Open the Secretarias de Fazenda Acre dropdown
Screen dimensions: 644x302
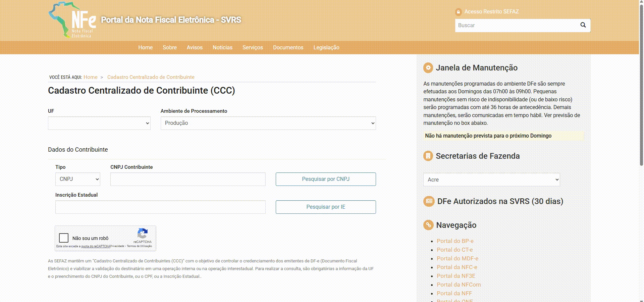click(491, 180)
